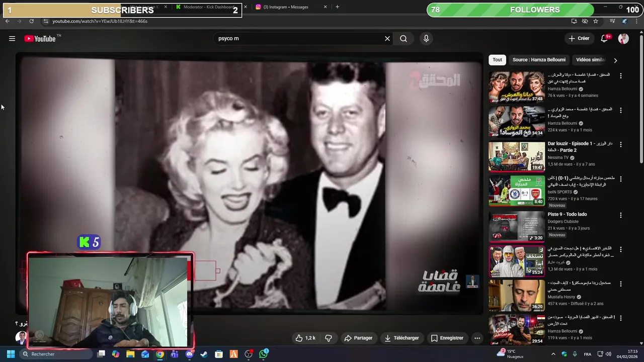Select 'Source : Hamza Belloumi' chip
The height and width of the screenshot is (362, 644).
click(x=539, y=60)
